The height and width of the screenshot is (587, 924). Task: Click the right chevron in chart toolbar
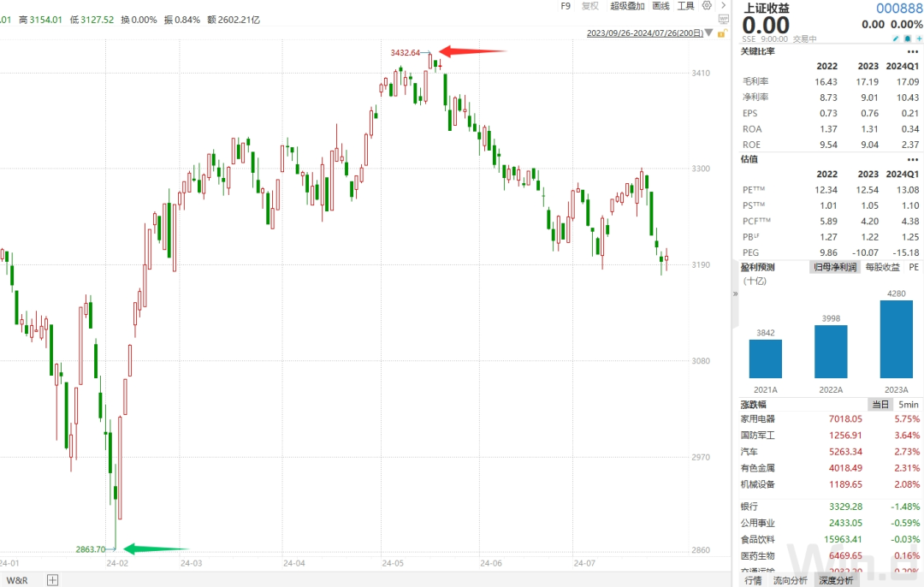724,6
